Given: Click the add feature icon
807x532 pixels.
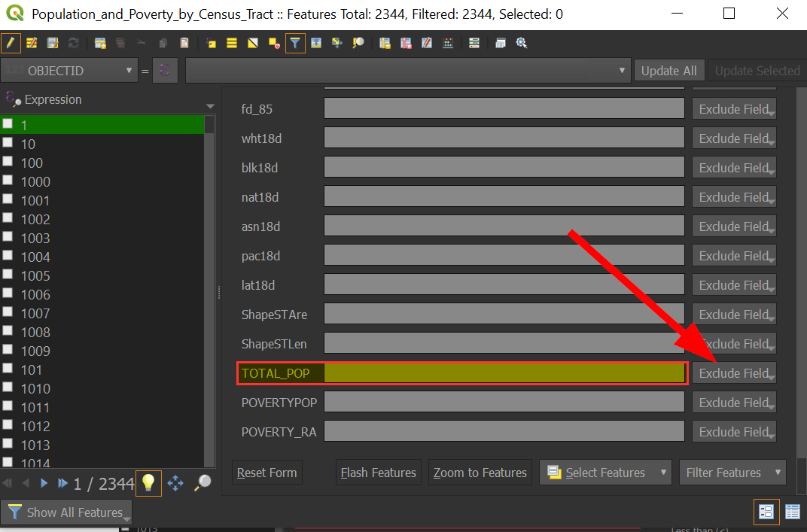Looking at the screenshot, I should [100, 43].
